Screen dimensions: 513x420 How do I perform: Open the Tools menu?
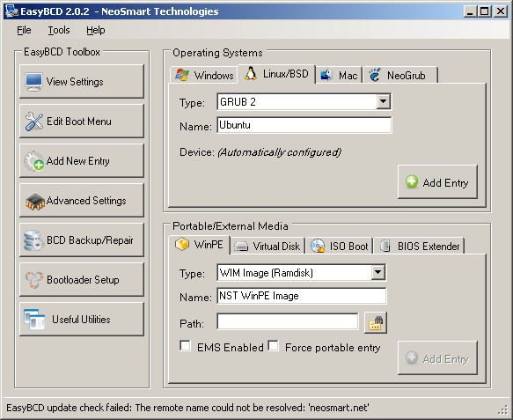(59, 30)
